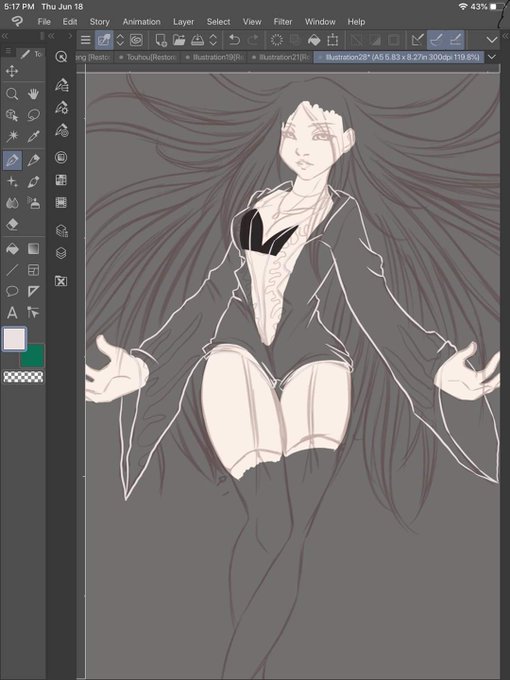Open the Quick Access palette icon
This screenshot has width=510, height=680.
coord(61,56)
